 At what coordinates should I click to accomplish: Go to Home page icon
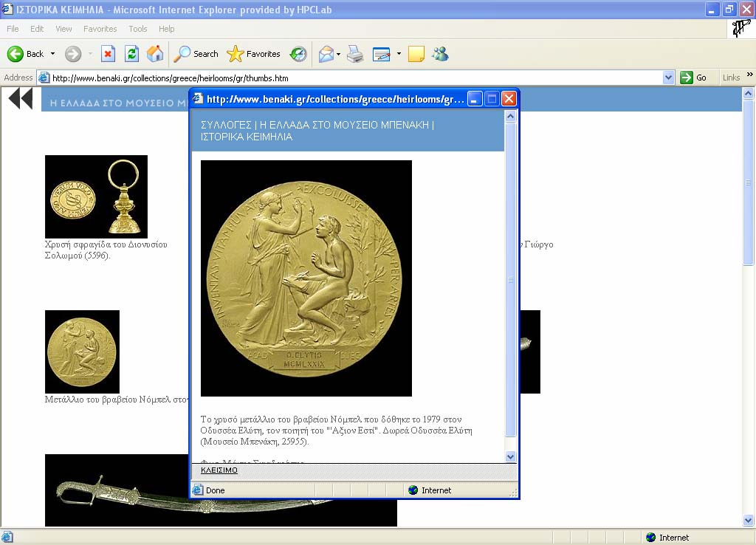pos(155,53)
